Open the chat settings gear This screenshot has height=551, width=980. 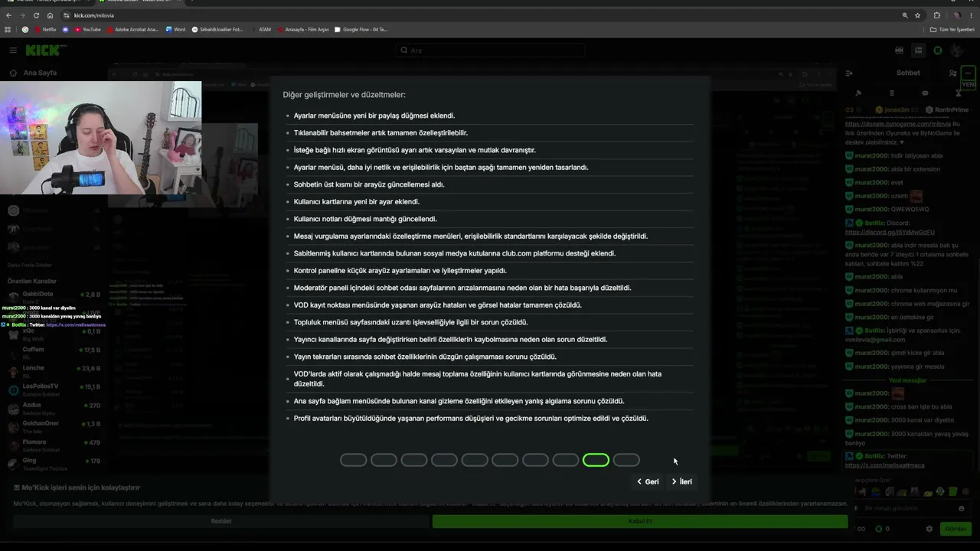pos(929,529)
